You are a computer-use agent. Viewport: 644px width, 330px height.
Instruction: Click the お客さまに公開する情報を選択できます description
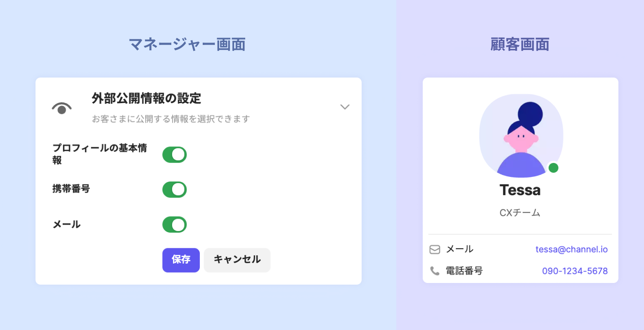pyautogui.click(x=171, y=119)
